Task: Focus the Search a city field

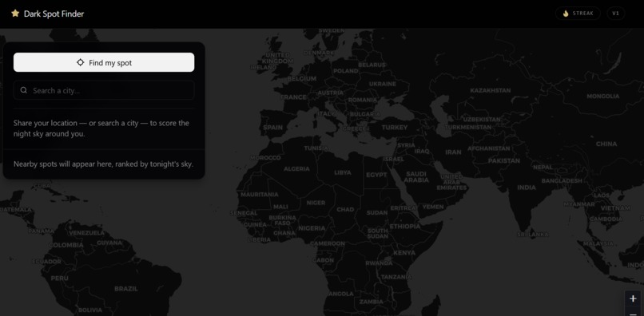Action: pyautogui.click(x=104, y=90)
